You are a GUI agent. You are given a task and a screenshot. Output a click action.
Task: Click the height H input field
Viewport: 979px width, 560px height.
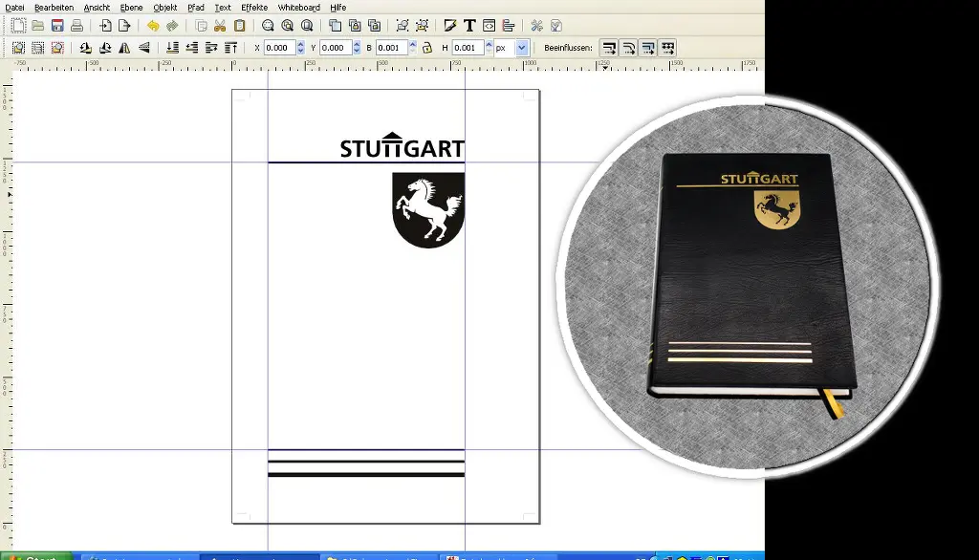tap(468, 48)
